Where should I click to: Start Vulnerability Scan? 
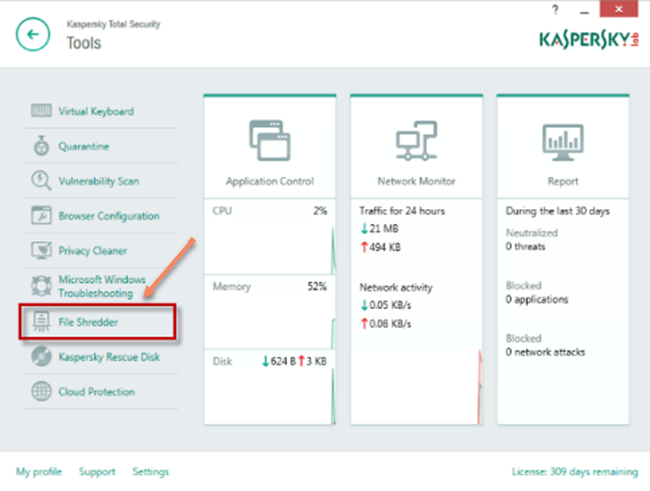pos(99,181)
